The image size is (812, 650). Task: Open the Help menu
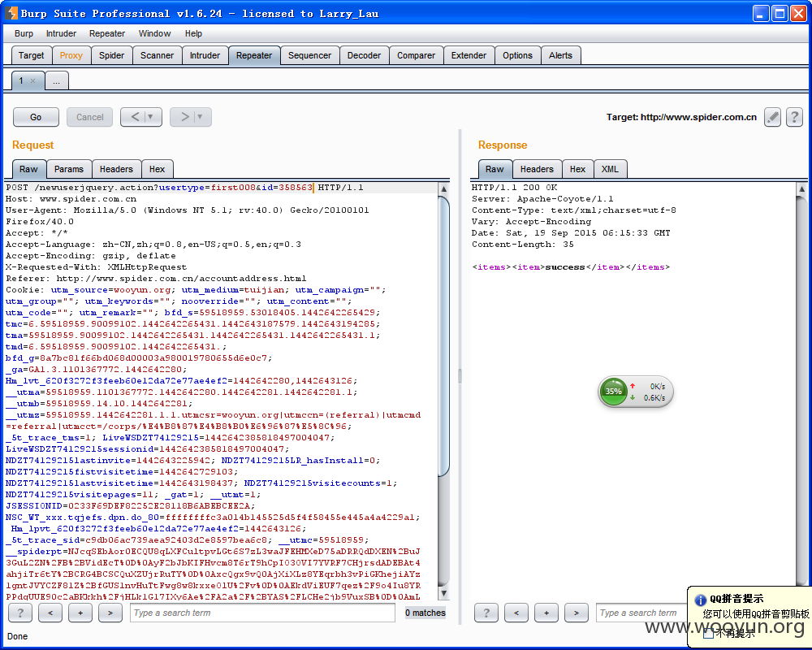193,33
